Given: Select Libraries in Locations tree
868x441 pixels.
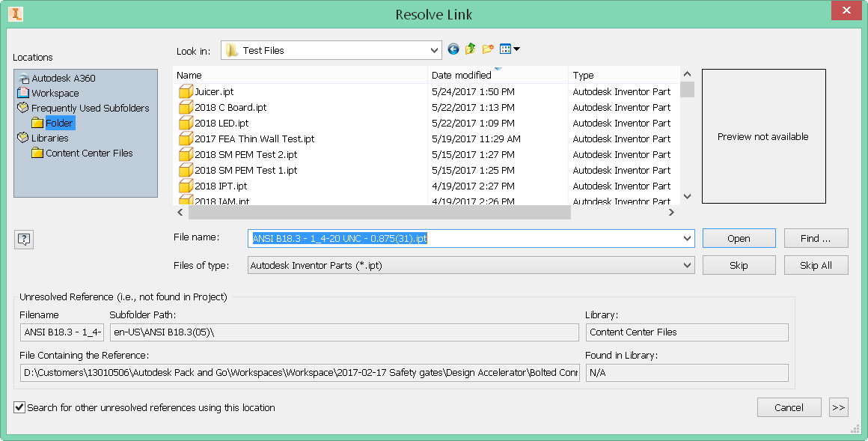Looking at the screenshot, I should click(50, 138).
